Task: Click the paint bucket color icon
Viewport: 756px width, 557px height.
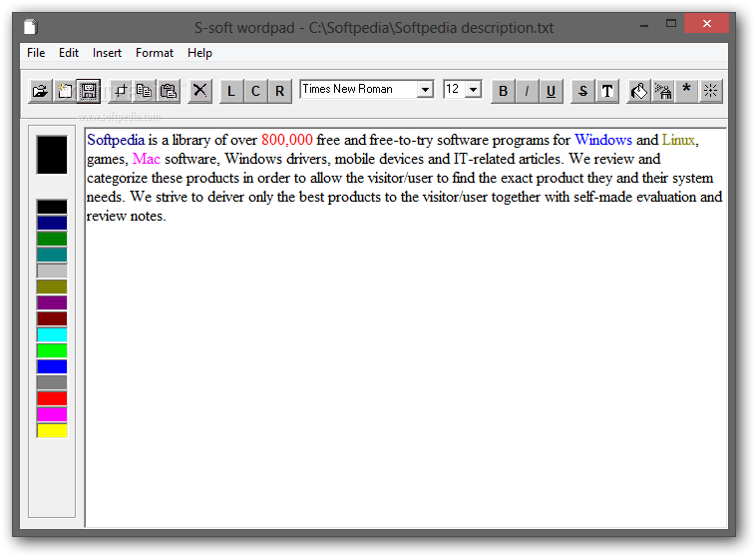Action: pyautogui.click(x=639, y=91)
